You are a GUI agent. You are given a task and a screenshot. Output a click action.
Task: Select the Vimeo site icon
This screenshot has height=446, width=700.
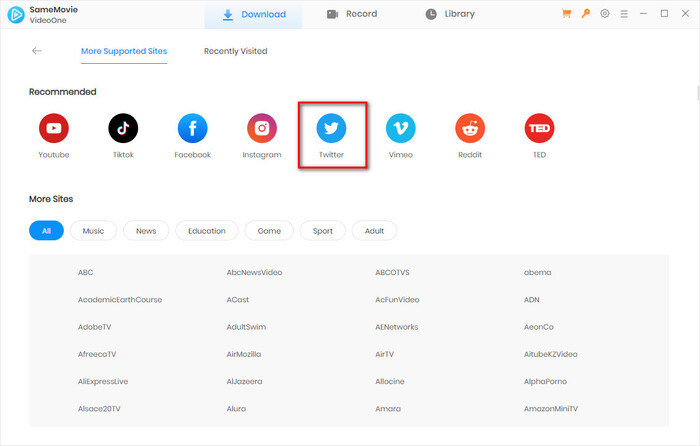coord(401,128)
